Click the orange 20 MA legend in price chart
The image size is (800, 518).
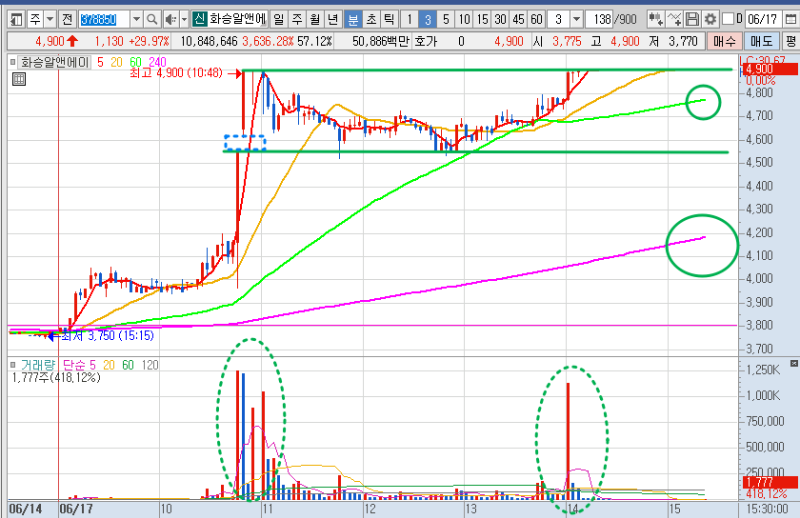click(117, 62)
